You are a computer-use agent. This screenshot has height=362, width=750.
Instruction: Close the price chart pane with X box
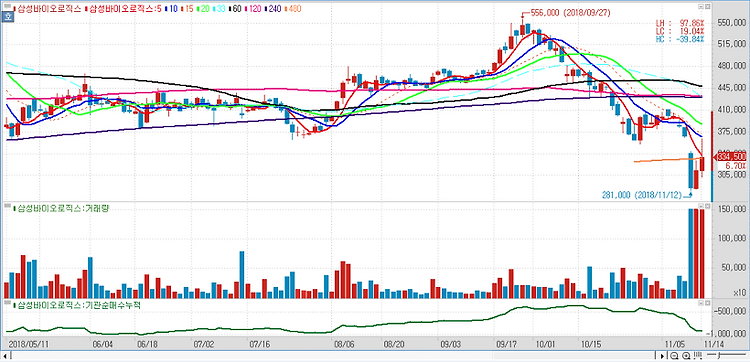(707, 7)
